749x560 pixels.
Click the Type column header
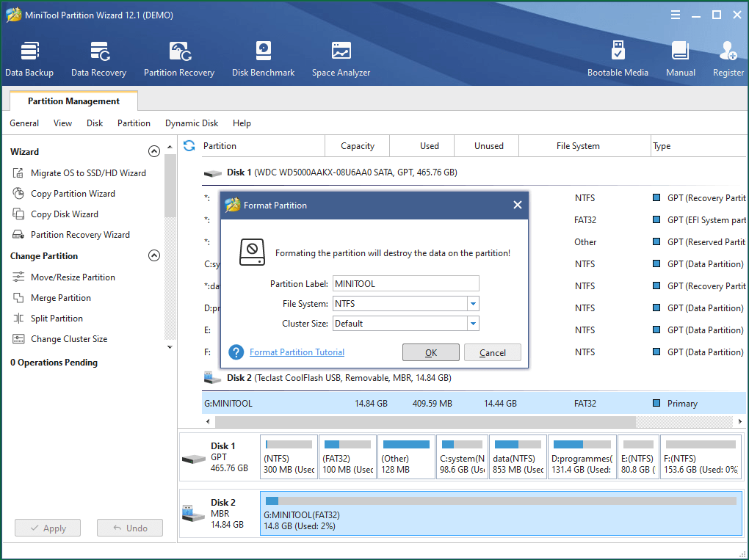699,145
